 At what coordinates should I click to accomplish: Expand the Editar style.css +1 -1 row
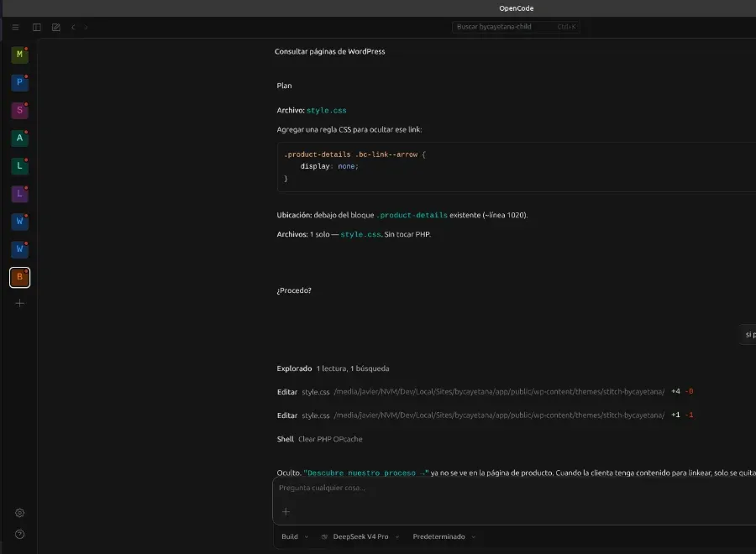[485, 415]
